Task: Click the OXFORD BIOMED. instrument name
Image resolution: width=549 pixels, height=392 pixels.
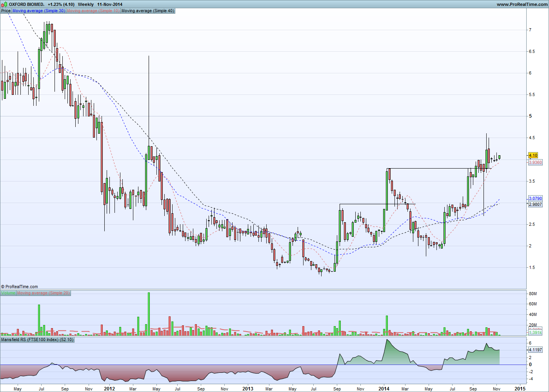Action: click(x=27, y=4)
